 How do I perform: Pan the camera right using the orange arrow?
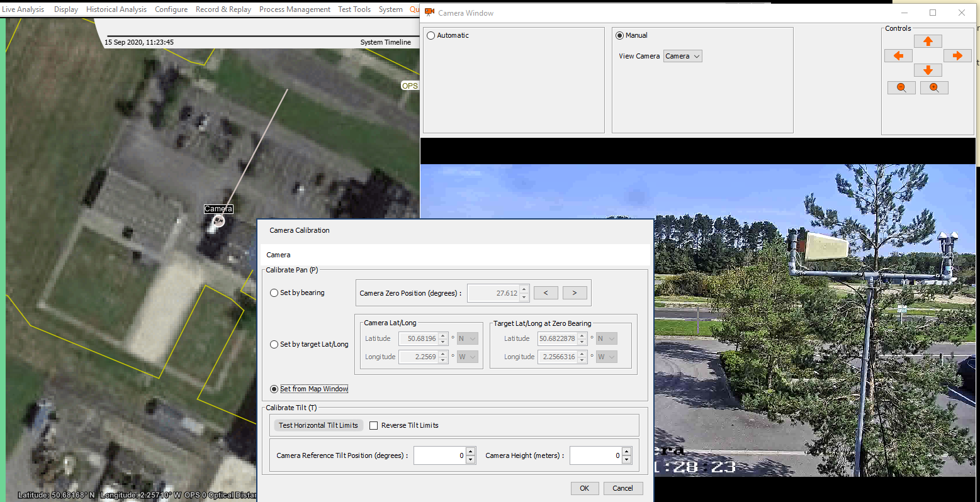pos(957,56)
